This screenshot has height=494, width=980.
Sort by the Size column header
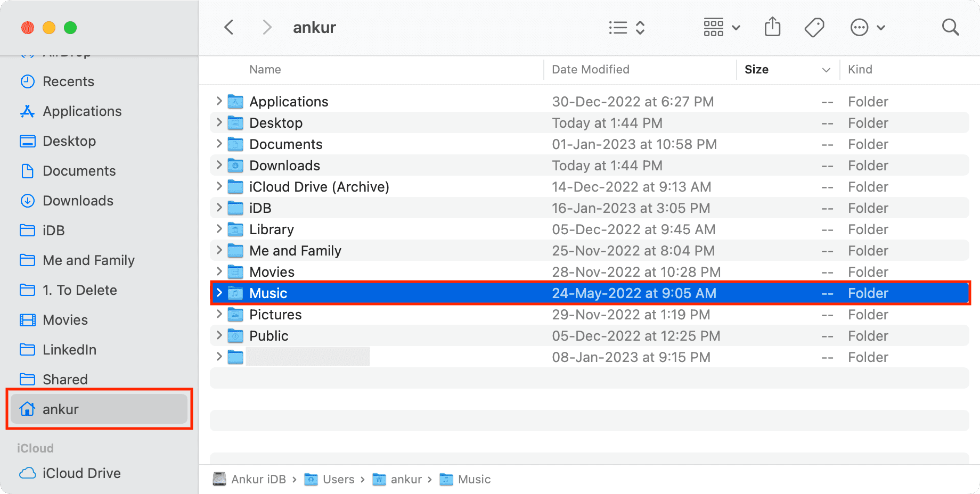[756, 70]
